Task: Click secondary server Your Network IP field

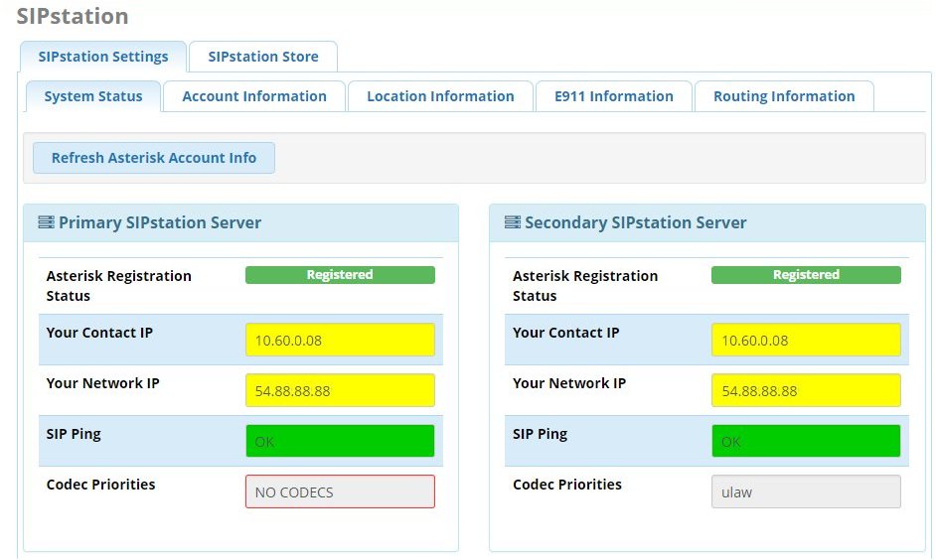Action: (x=806, y=390)
